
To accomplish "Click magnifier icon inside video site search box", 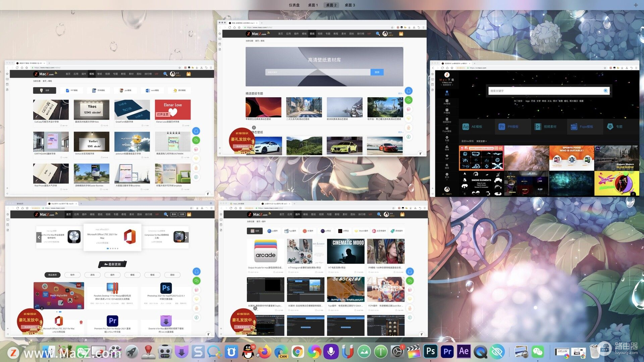I will point(605,91).
